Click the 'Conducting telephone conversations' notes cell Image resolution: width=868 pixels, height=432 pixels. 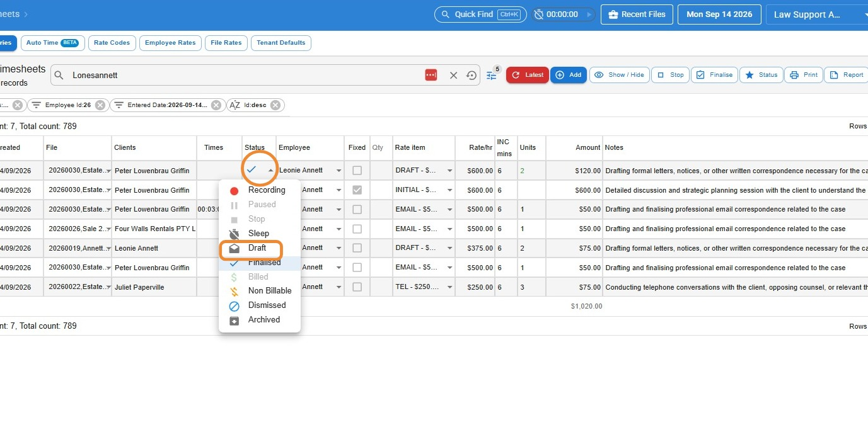click(x=735, y=287)
